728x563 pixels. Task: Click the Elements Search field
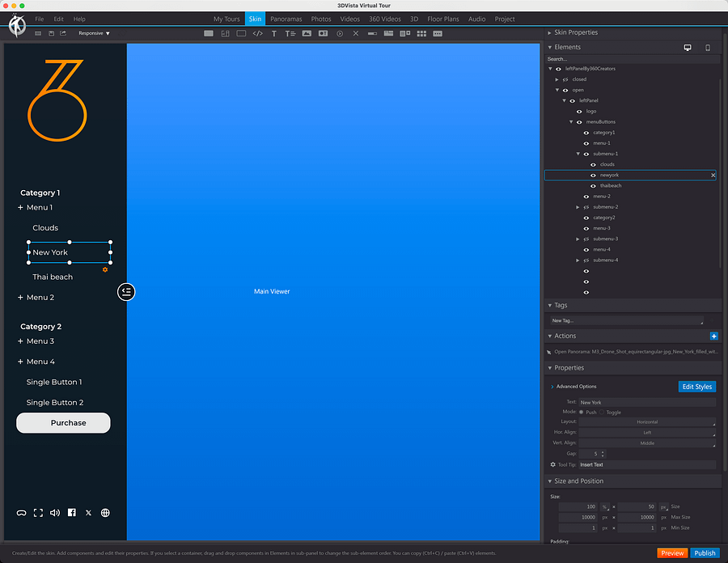tap(633, 59)
